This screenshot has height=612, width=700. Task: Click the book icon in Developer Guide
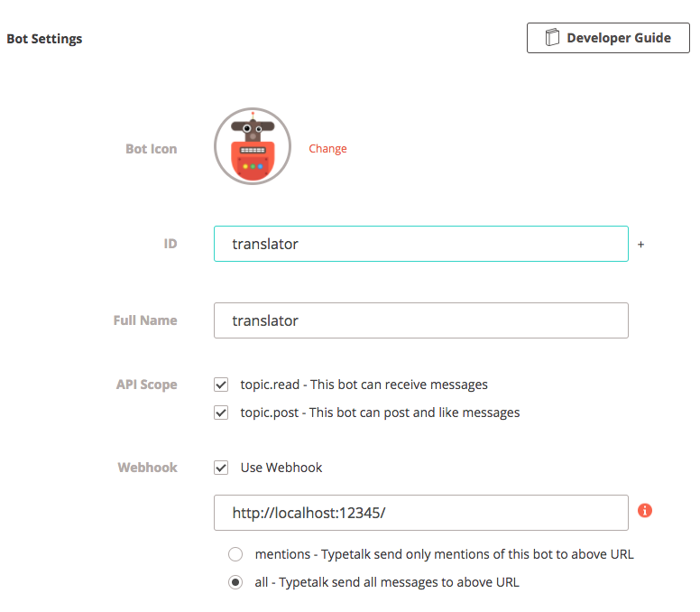click(x=552, y=38)
